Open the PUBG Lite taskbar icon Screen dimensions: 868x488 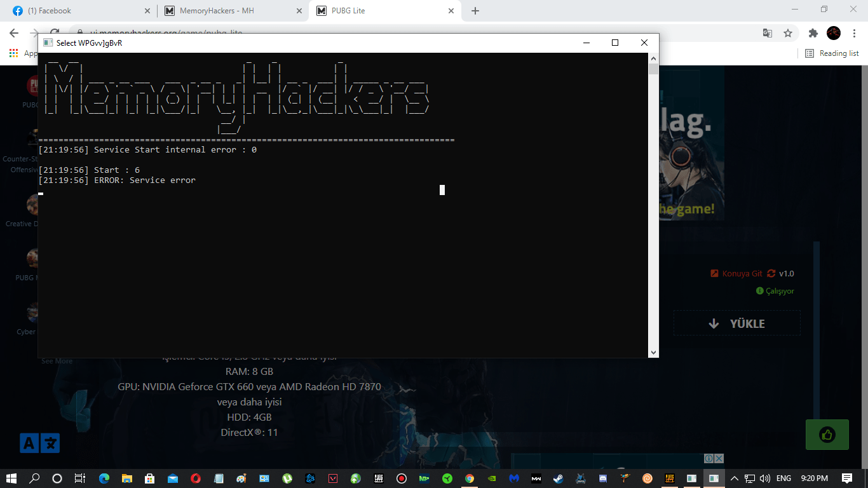point(669,478)
